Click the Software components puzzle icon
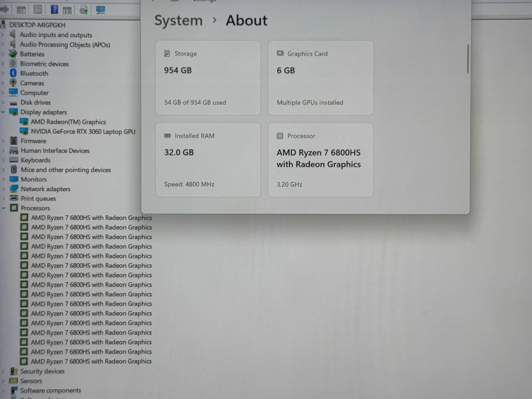 14,390
